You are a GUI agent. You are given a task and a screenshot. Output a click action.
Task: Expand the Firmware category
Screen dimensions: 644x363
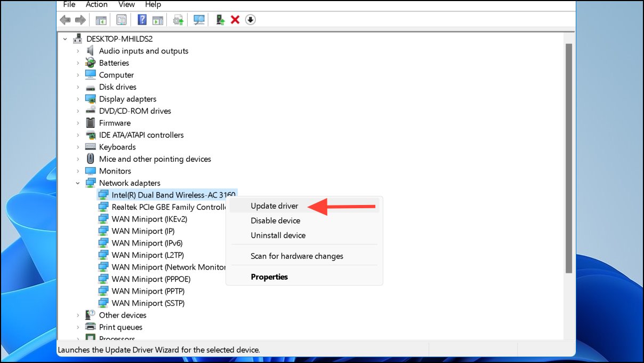[78, 123]
